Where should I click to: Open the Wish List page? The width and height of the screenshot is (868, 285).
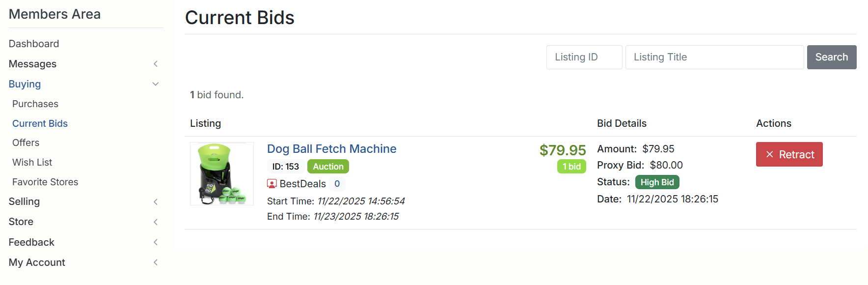pyautogui.click(x=32, y=162)
